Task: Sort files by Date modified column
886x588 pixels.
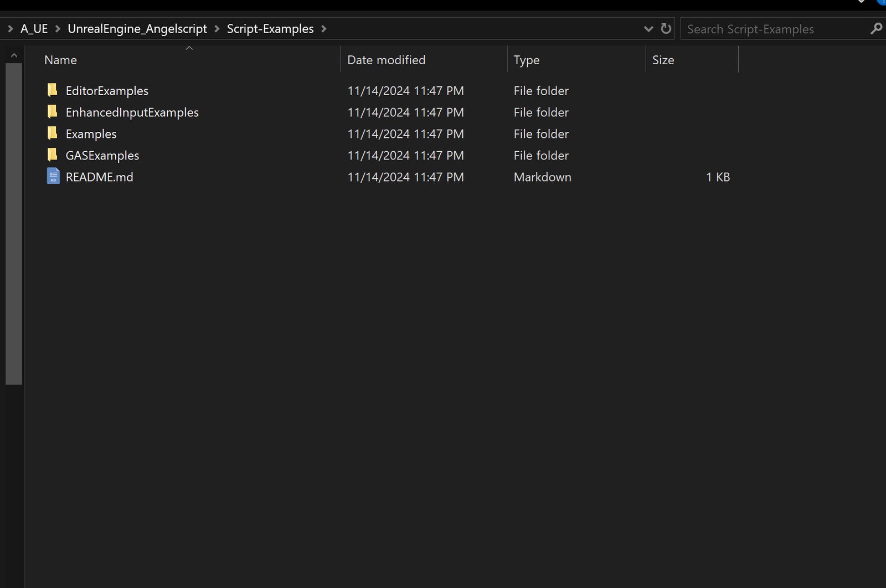Action: [x=387, y=60]
